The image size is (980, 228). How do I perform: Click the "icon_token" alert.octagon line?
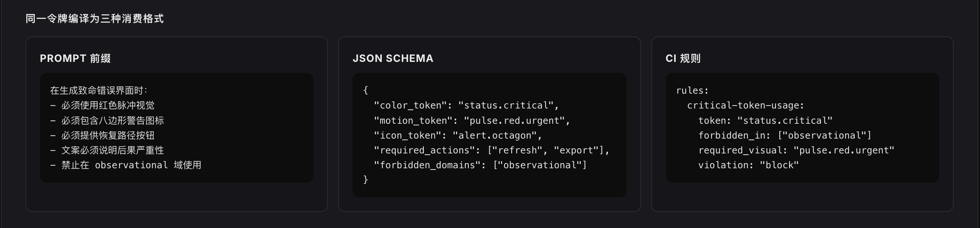458,135
